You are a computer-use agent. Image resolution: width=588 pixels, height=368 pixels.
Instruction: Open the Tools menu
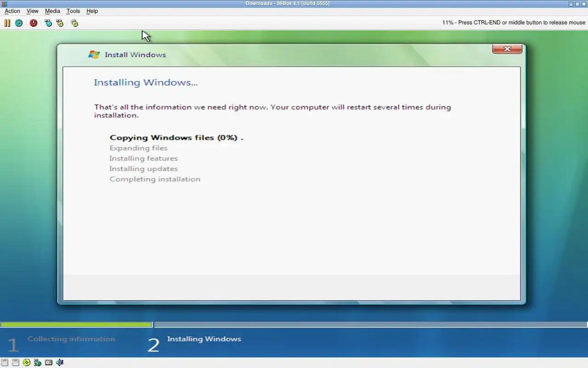point(73,11)
